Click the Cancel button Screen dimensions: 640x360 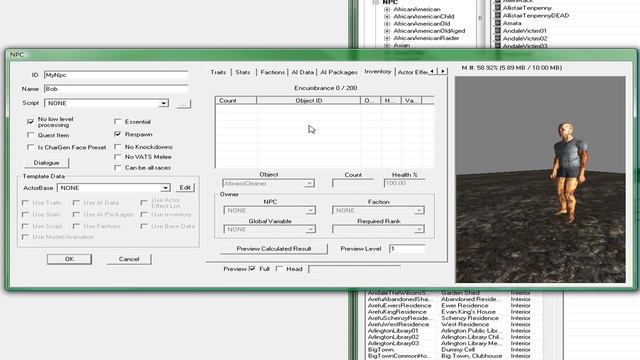pos(129,259)
